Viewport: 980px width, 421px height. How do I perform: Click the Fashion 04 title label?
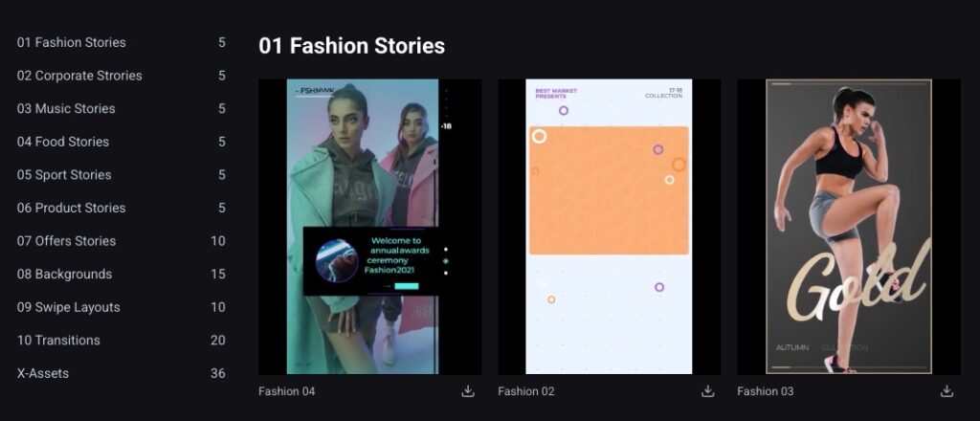click(287, 391)
